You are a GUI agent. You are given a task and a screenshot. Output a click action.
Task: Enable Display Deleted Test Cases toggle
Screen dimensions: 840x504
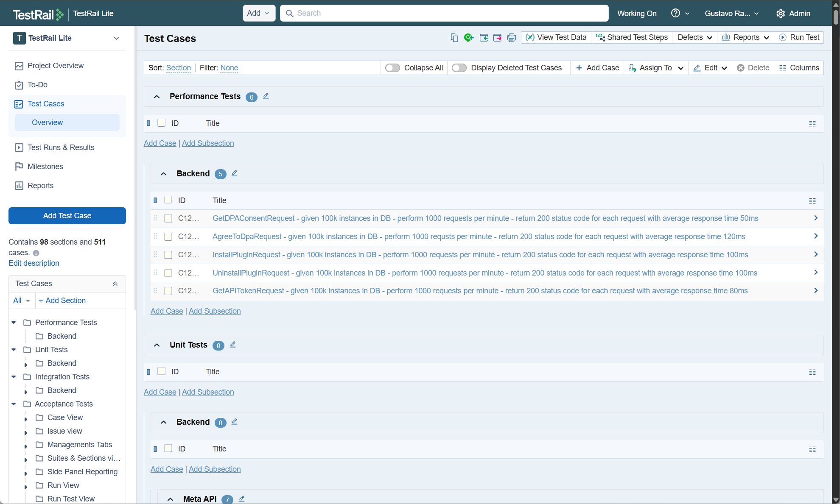pos(459,68)
